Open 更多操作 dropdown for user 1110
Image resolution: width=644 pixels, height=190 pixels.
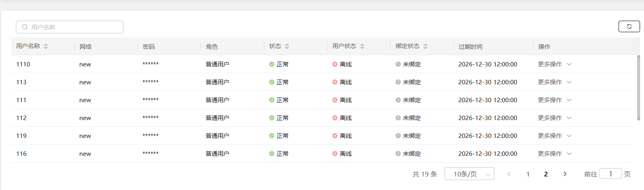coord(554,64)
